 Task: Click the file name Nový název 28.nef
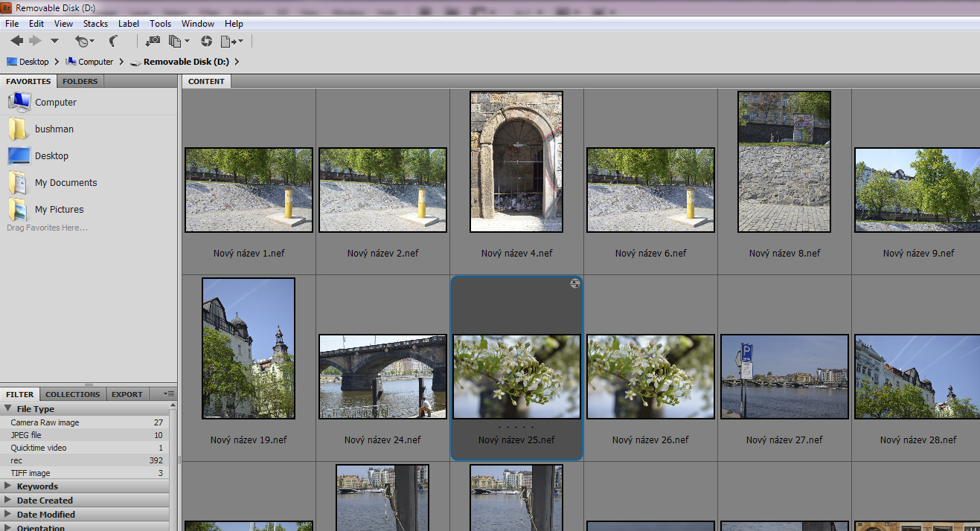coord(918,440)
